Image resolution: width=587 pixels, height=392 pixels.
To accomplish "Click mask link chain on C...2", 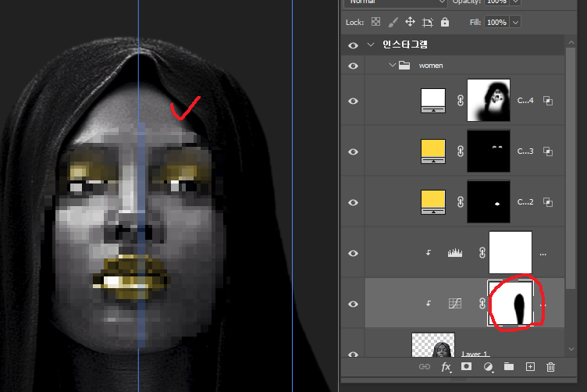I will [x=461, y=201].
